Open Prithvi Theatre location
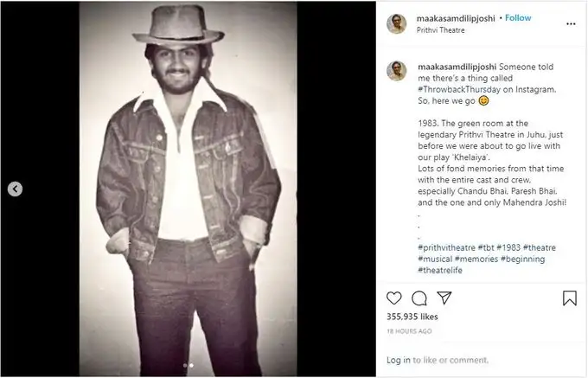Viewport: 588px width, 378px height. [x=441, y=30]
